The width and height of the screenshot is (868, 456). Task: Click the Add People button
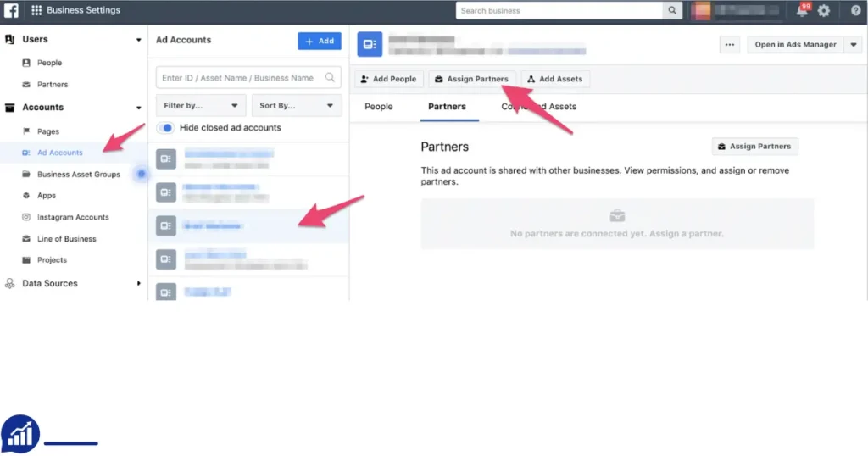[389, 79]
